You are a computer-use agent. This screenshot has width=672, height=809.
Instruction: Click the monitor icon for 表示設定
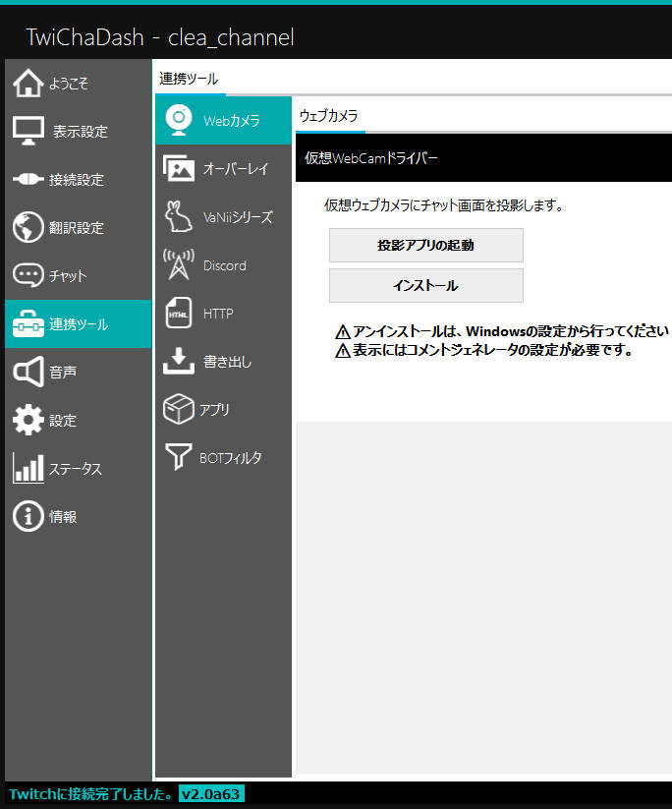point(28,131)
